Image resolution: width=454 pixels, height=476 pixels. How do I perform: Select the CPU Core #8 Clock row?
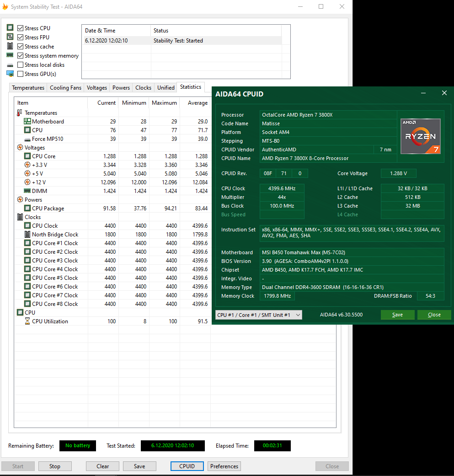(112, 304)
